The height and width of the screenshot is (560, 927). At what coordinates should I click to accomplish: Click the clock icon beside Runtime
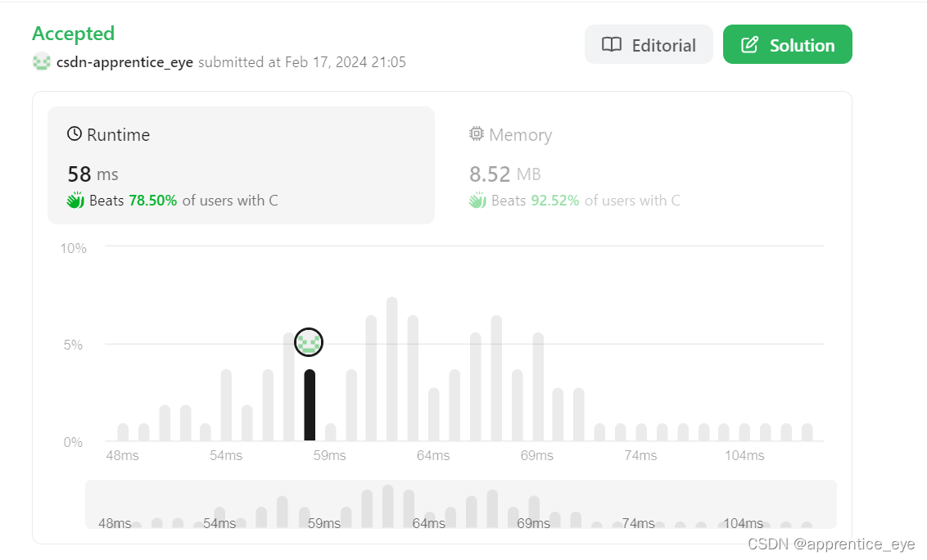(74, 133)
